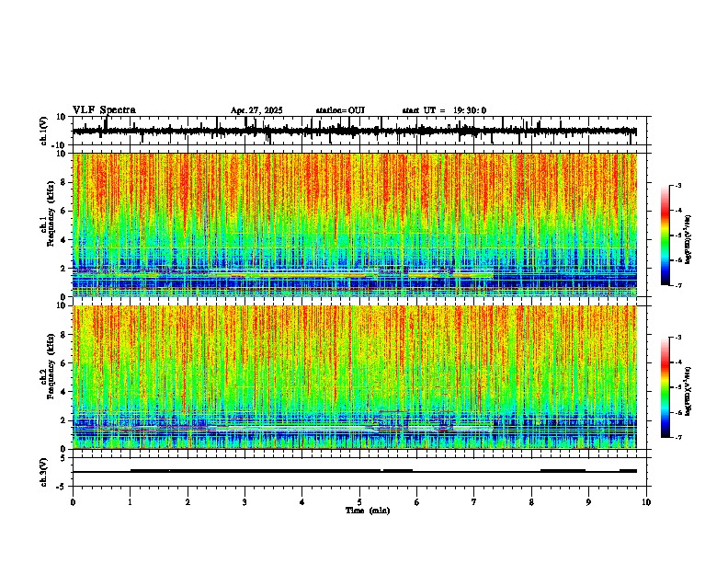This screenshot has height=563, width=728.
Task: Click time axis tick label "3"
Action: pos(245,502)
